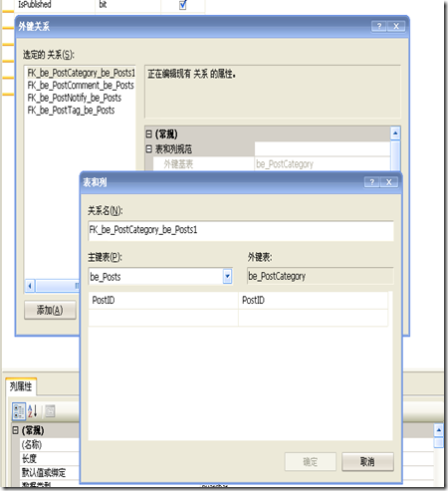Screen dimensions: 448x491
Task: Click the 取消 button
Action: [367, 461]
